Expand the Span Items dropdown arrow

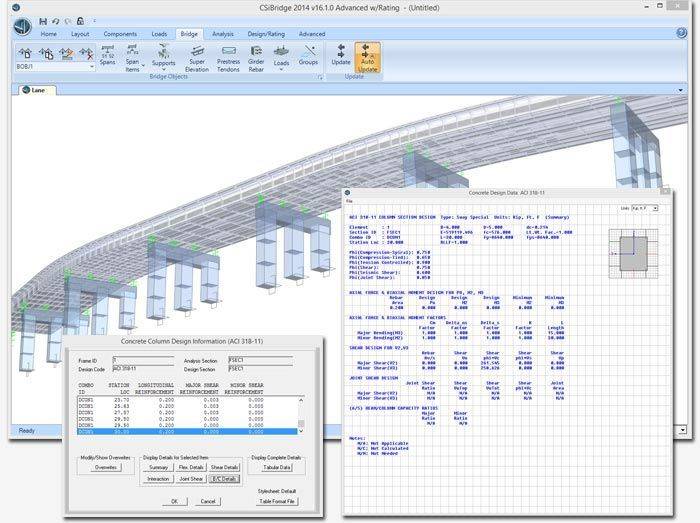pos(143,66)
